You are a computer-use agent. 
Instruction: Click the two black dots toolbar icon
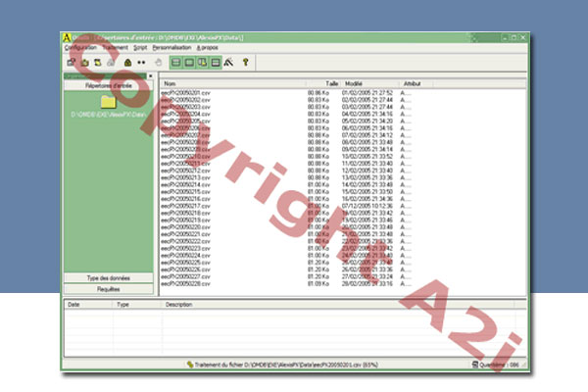[142, 62]
